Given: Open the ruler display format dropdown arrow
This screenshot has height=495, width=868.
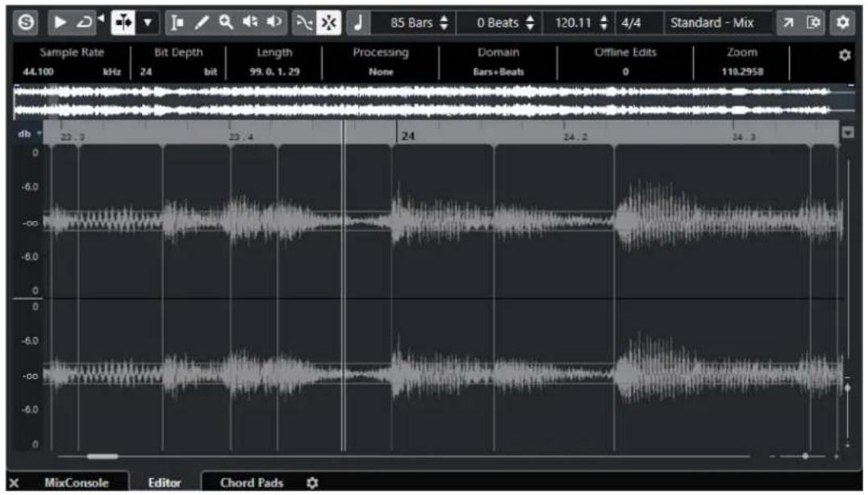Looking at the screenshot, I should (848, 133).
